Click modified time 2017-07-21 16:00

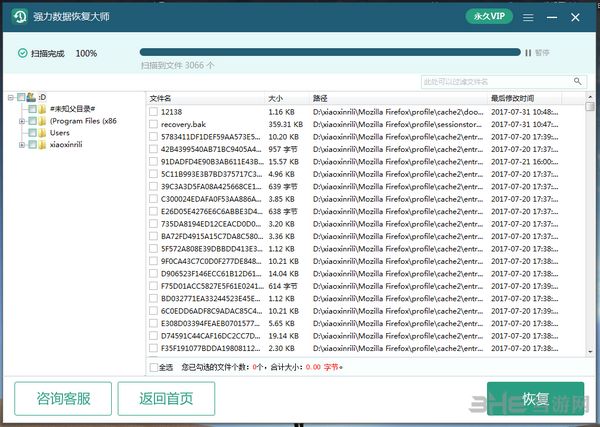(524, 161)
